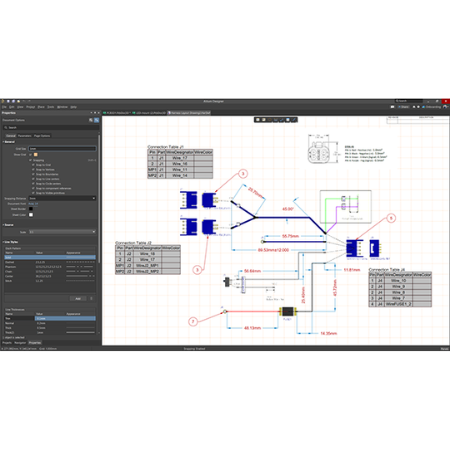Click the magnifier filter icon beside Document Options
450x450 pixels.
(x=91, y=120)
